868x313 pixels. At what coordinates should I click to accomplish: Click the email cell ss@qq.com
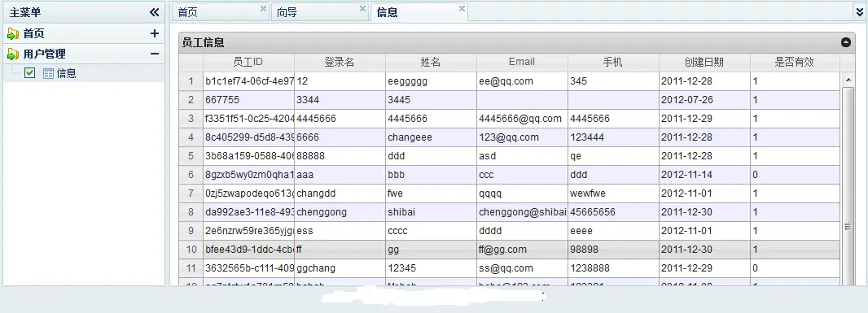(522, 268)
